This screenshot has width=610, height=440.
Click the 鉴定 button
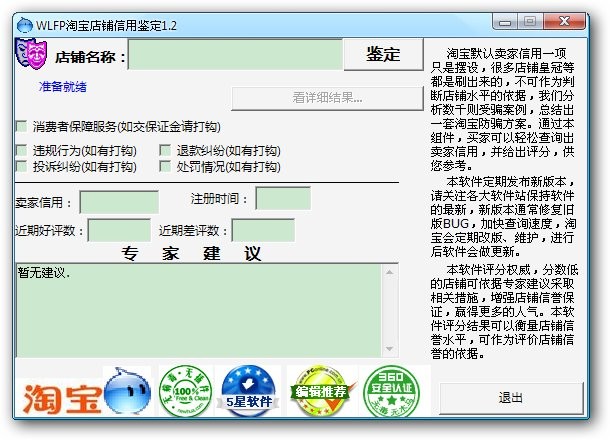(383, 54)
